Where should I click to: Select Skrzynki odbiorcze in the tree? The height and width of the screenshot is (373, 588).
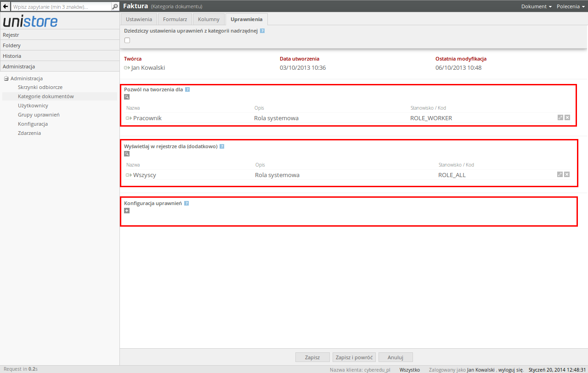[x=40, y=87]
